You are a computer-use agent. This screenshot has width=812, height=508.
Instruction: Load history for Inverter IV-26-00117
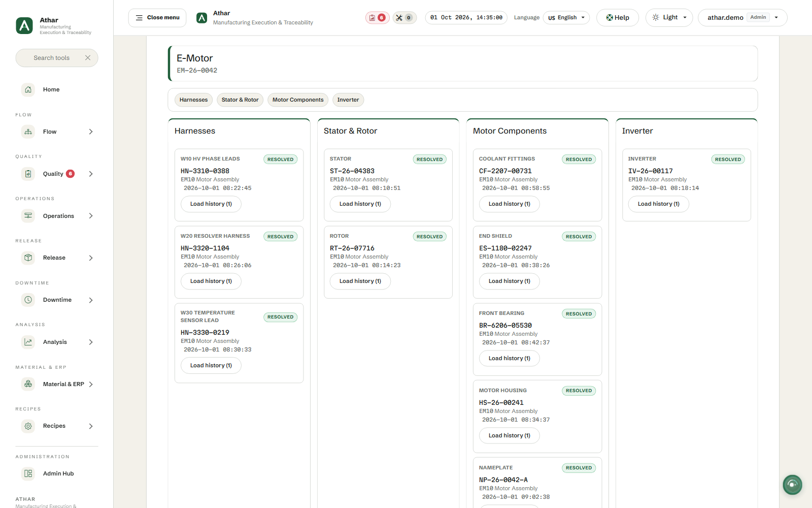point(659,204)
